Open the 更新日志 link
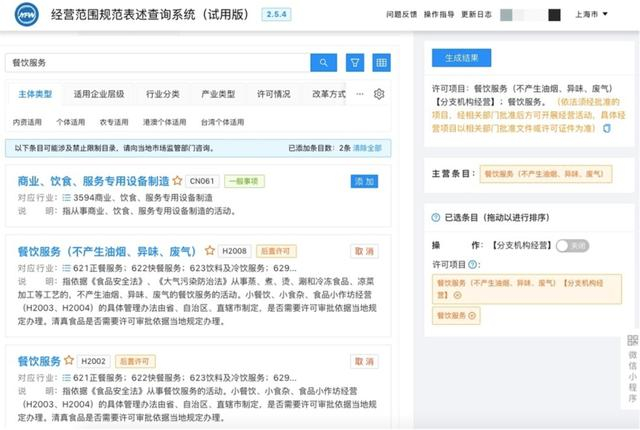640x430 pixels. click(x=476, y=14)
